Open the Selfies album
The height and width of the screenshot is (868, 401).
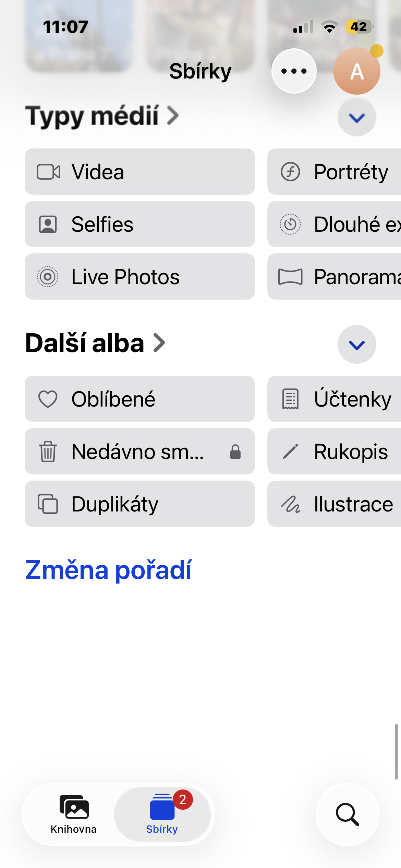(139, 224)
